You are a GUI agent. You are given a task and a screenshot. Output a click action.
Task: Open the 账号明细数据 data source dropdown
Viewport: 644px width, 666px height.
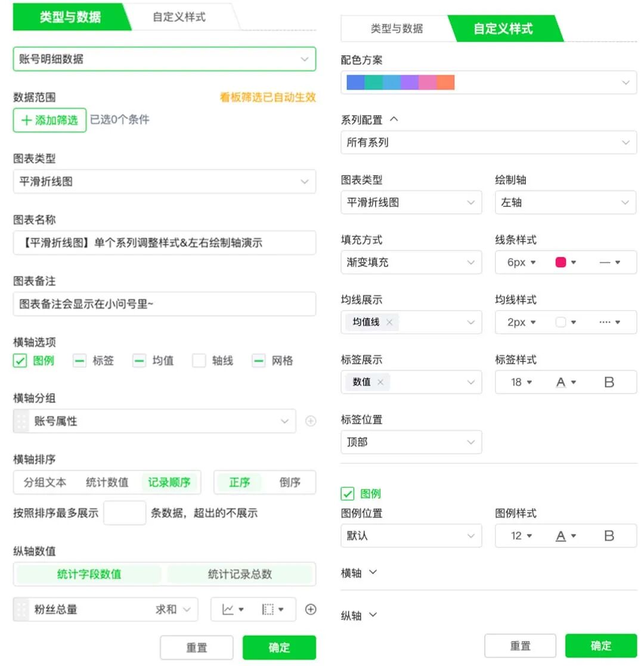pos(165,59)
